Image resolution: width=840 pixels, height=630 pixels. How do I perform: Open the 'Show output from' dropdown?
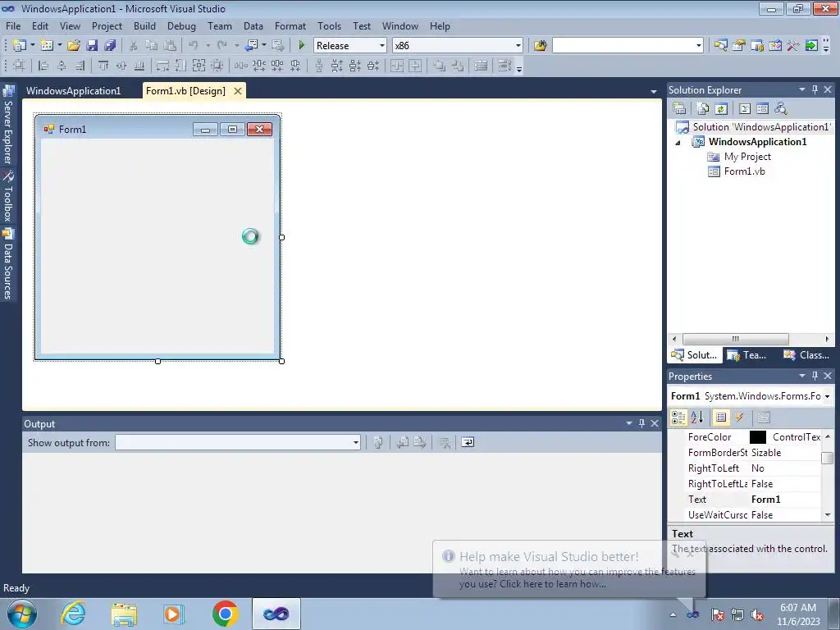[x=356, y=442]
